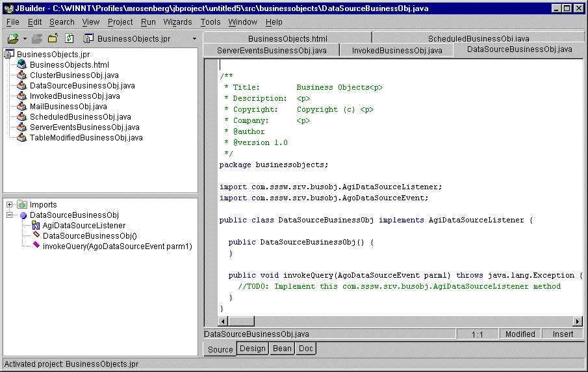Screen dimensions: 588x372
Task: Select the Source view tab
Action: coord(220,349)
